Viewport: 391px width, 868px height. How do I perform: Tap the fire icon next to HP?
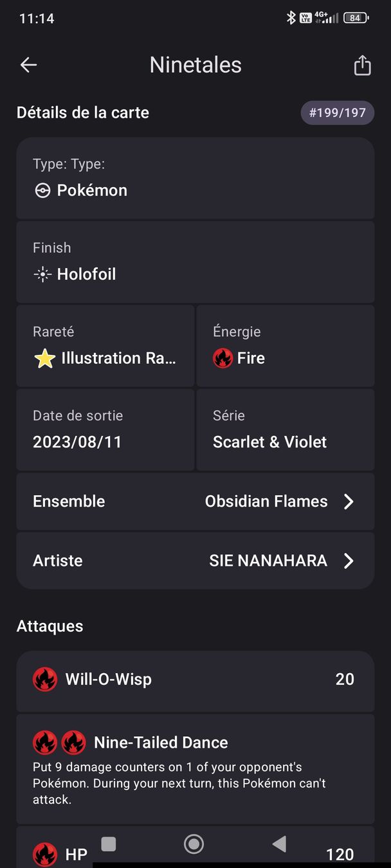pyautogui.click(x=45, y=854)
